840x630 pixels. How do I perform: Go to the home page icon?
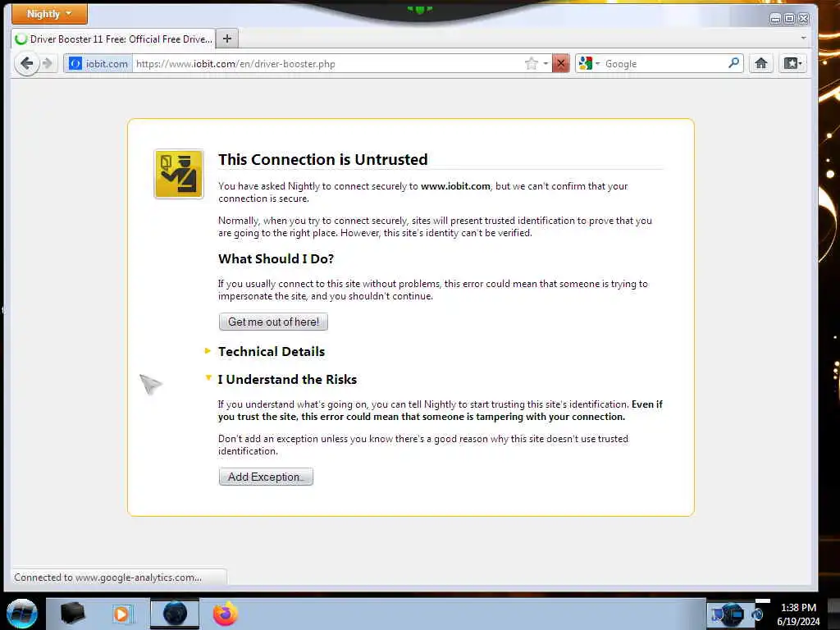(760, 64)
